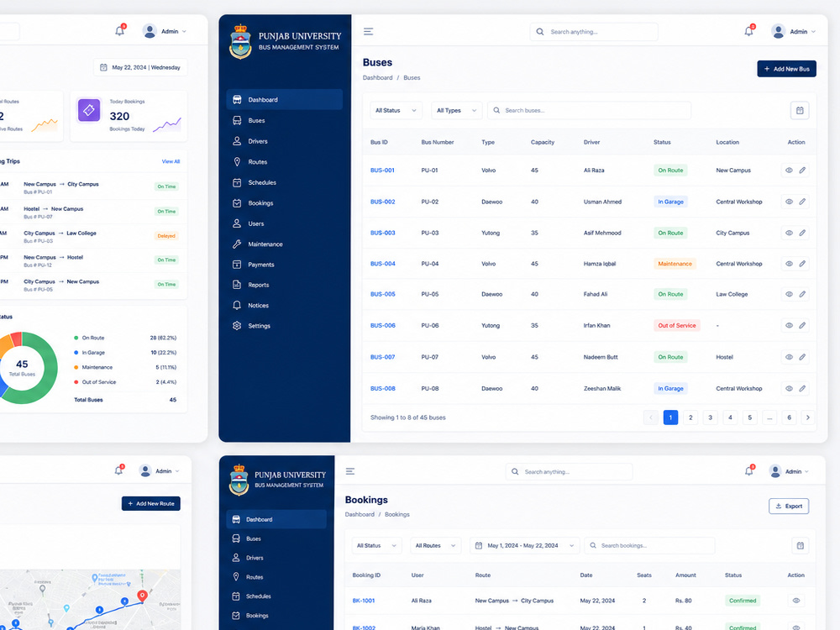
Task: Click Export button in Bookings window
Action: pos(789,507)
